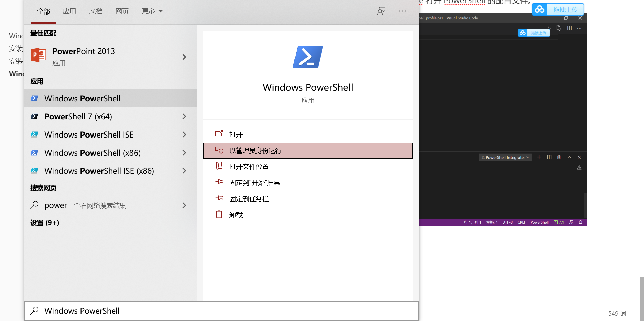Add a new terminal with the plus icon

click(539, 157)
